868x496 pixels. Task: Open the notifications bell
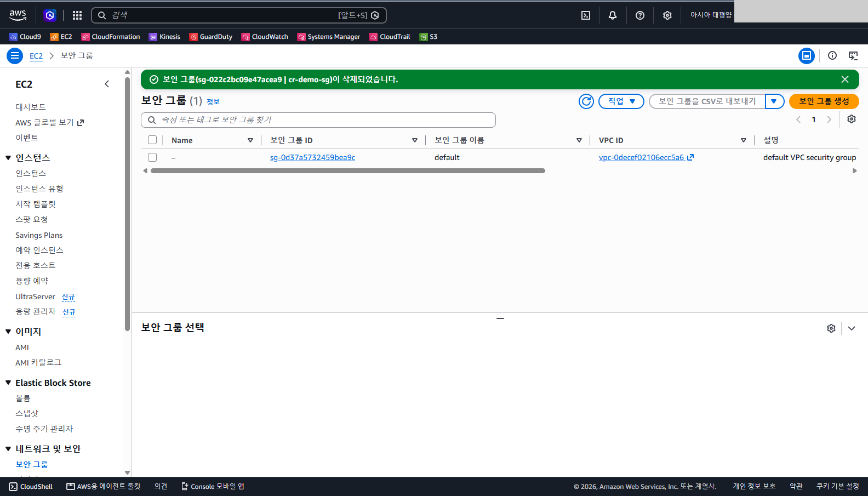[x=613, y=15]
